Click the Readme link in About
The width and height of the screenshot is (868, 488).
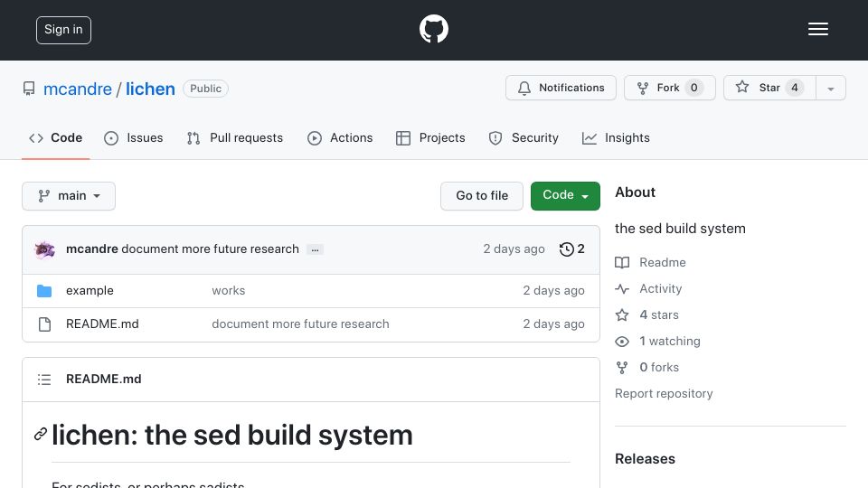[663, 262]
